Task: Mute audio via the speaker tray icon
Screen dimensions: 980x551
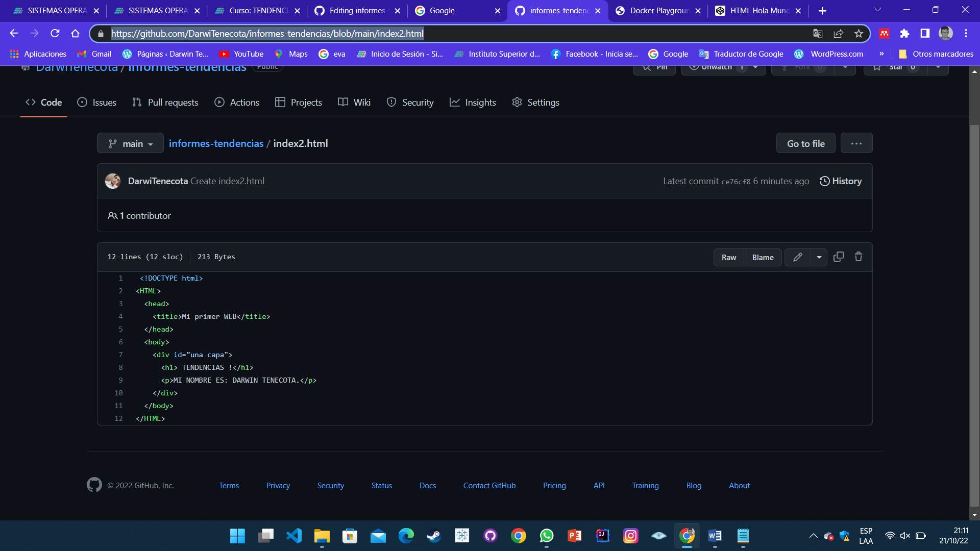Action: [905, 536]
